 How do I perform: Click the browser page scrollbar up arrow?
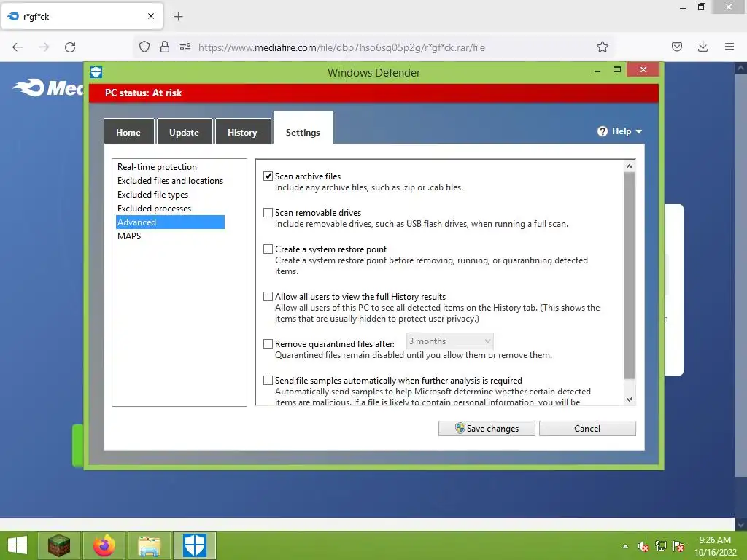tap(741, 68)
